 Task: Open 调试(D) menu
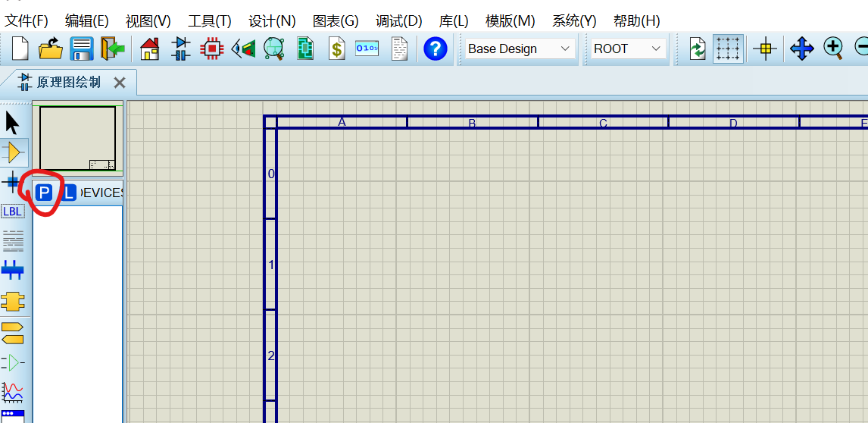point(398,21)
